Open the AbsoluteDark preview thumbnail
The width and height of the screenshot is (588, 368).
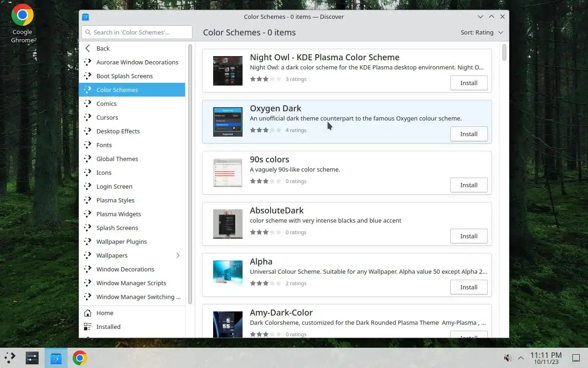(x=228, y=224)
